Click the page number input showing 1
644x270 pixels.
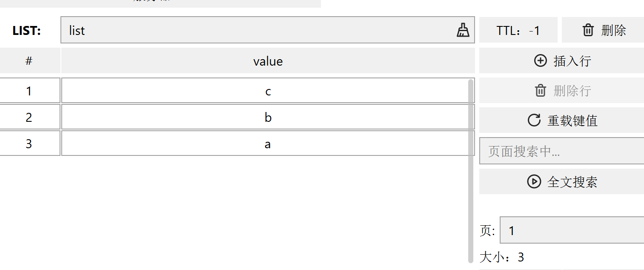572,231
